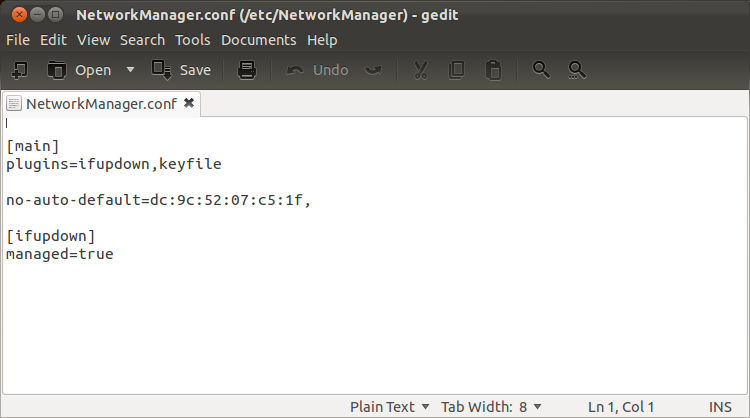
Task: Click the Open file icon
Action: tap(57, 70)
